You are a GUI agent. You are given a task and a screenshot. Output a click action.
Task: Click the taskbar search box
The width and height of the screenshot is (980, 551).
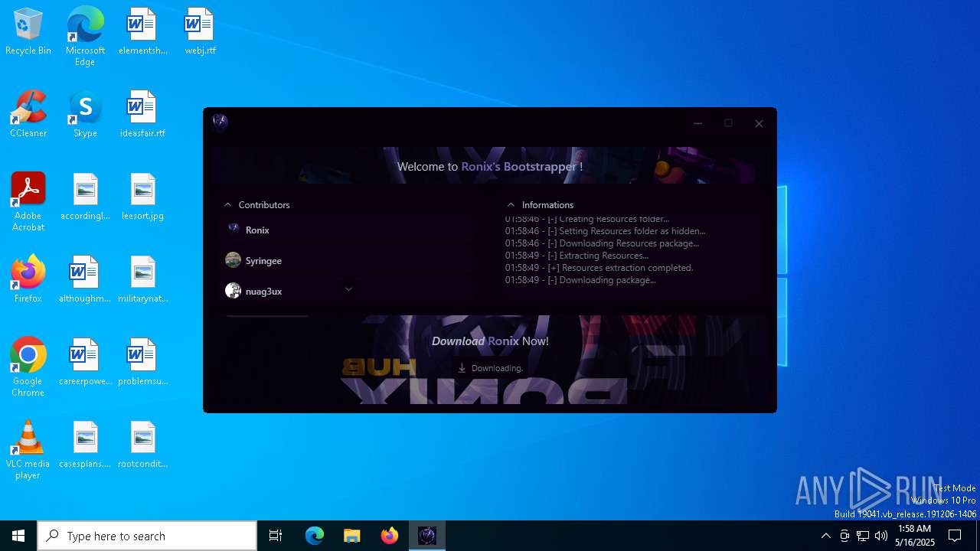point(147,536)
